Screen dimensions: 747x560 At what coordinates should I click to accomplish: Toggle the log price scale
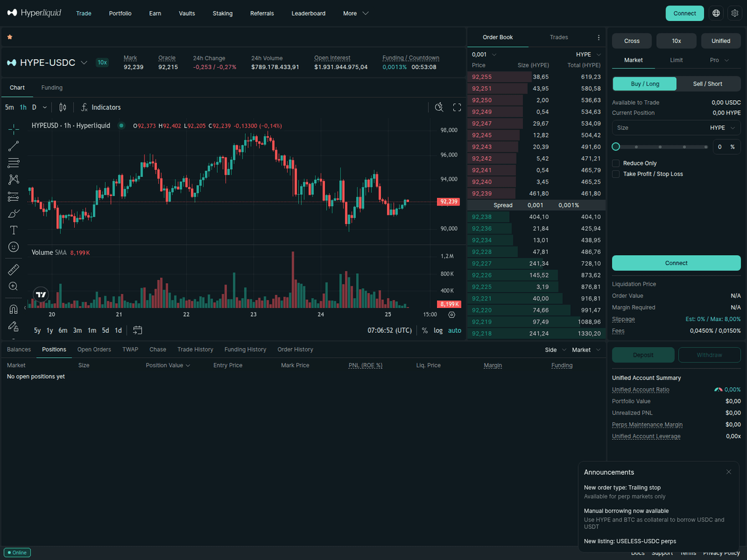(438, 330)
